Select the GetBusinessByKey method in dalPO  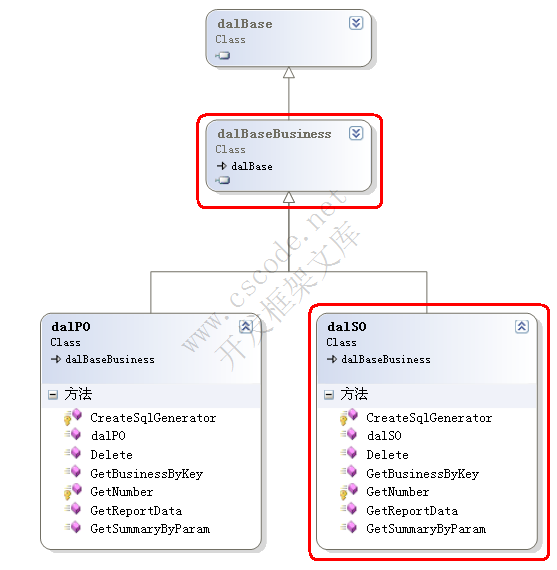coord(147,474)
